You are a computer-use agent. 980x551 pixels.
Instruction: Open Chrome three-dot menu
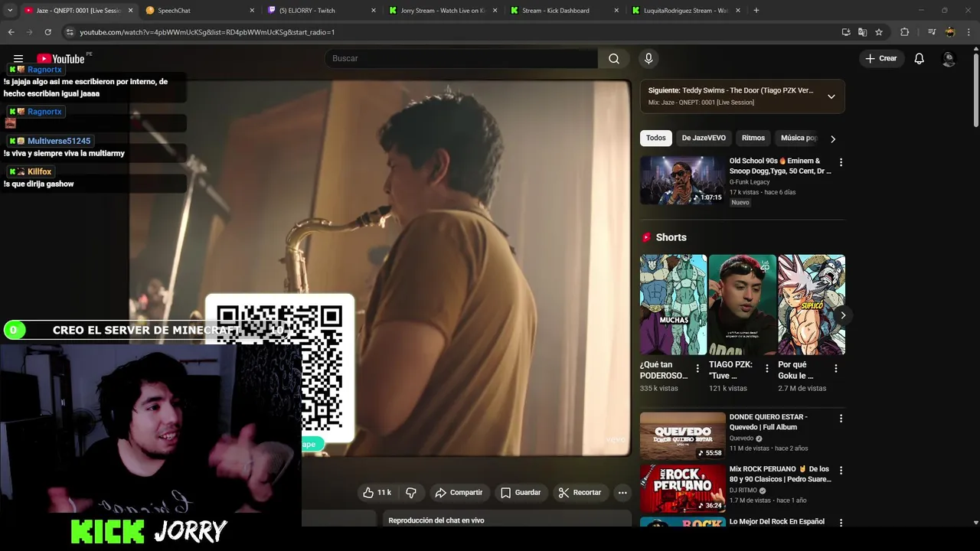969,32
